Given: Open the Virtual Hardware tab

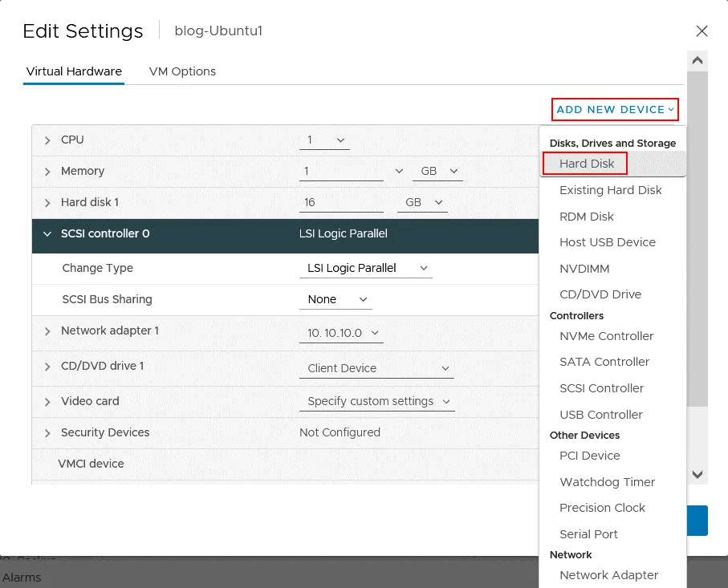Looking at the screenshot, I should coord(74,71).
